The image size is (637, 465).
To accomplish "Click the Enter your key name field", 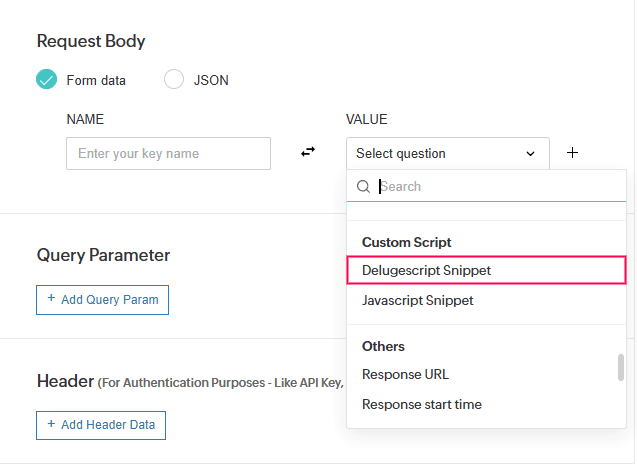I will pos(168,154).
